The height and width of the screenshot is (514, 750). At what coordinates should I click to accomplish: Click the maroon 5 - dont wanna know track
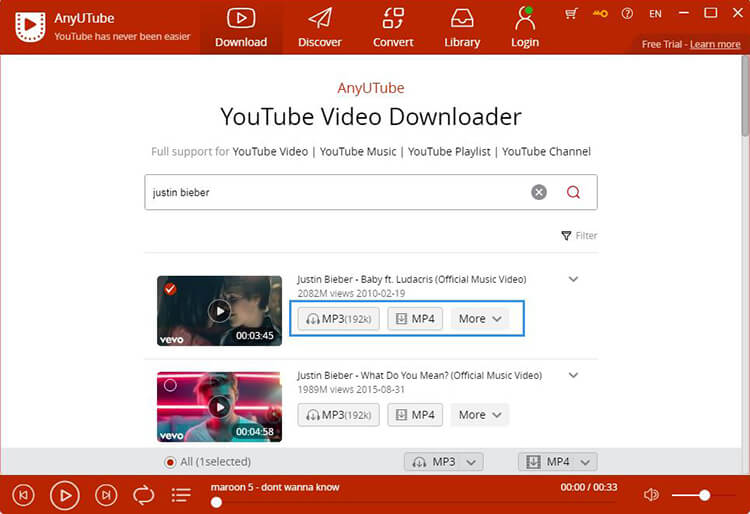click(275, 487)
